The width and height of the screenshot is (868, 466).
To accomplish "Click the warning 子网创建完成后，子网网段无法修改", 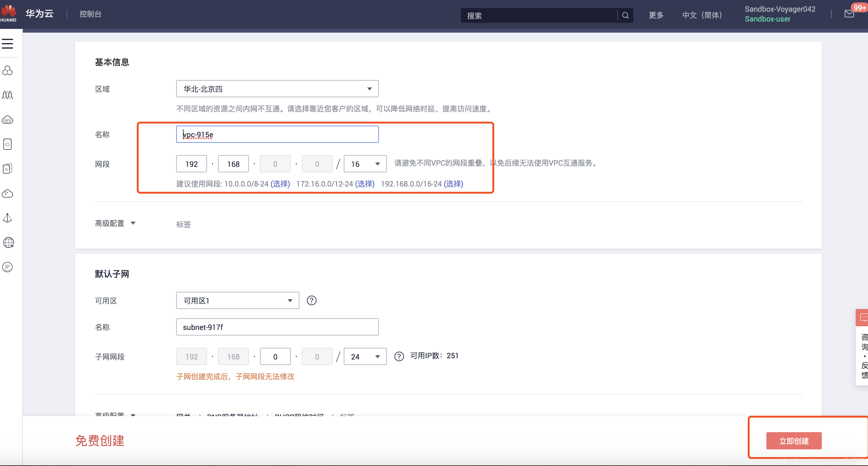I will [x=236, y=376].
